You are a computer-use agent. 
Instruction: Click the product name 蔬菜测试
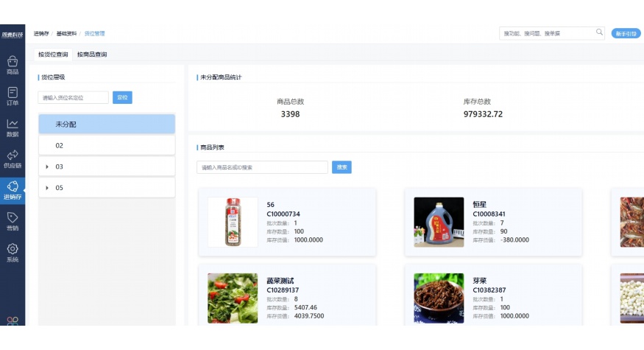[x=280, y=281]
